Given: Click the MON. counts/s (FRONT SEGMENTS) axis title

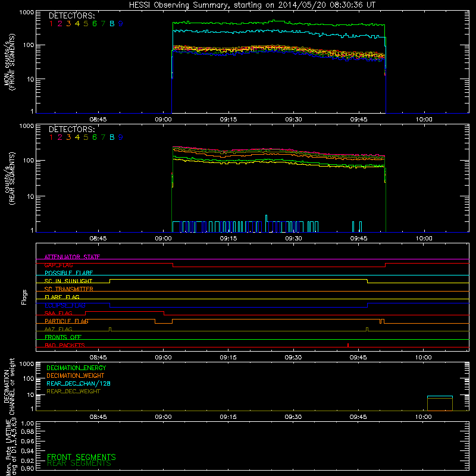Looking at the screenshot, I should coord(9,62).
